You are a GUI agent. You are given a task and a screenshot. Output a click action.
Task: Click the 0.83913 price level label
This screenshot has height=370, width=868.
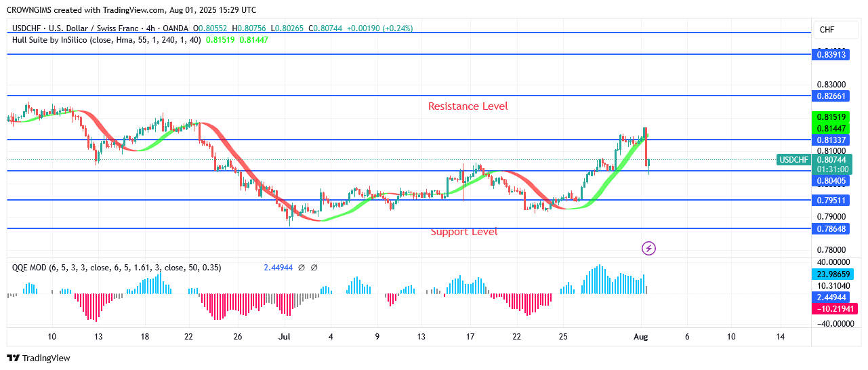tap(831, 54)
